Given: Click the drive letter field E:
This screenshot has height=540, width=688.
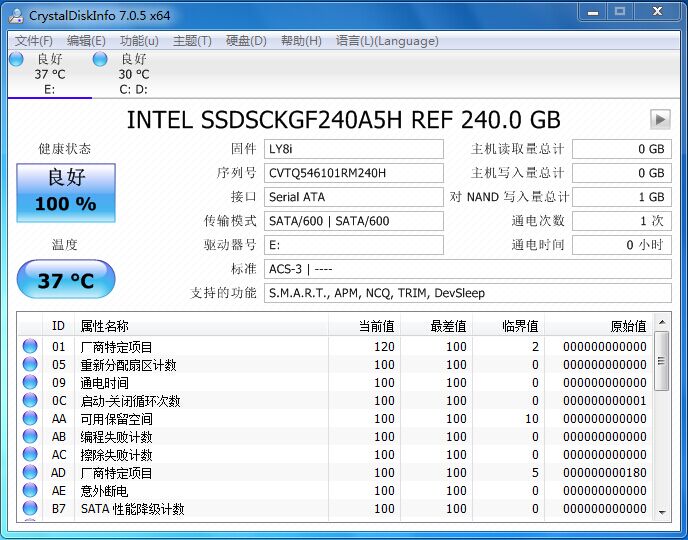Looking at the screenshot, I should pos(354,245).
